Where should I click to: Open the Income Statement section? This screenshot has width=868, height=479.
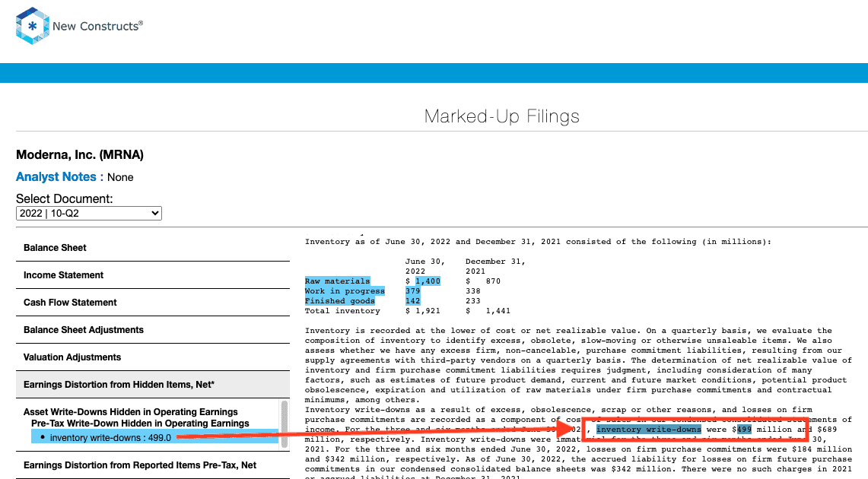(x=153, y=275)
